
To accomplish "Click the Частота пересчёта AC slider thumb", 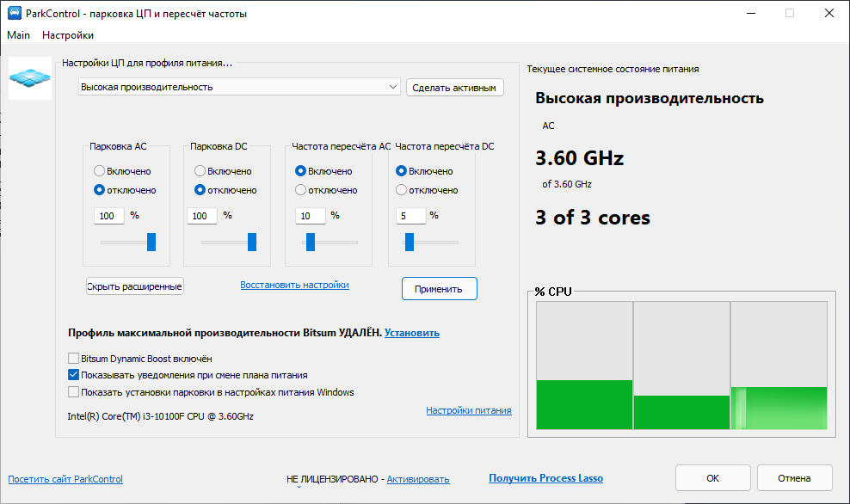I will [x=310, y=243].
